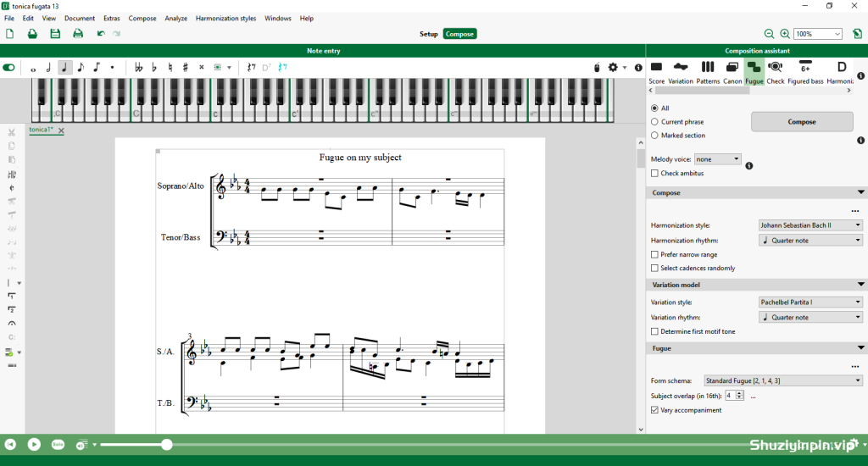Enable Determine first motif tone
This screenshot has height=466, width=868.
click(655, 331)
